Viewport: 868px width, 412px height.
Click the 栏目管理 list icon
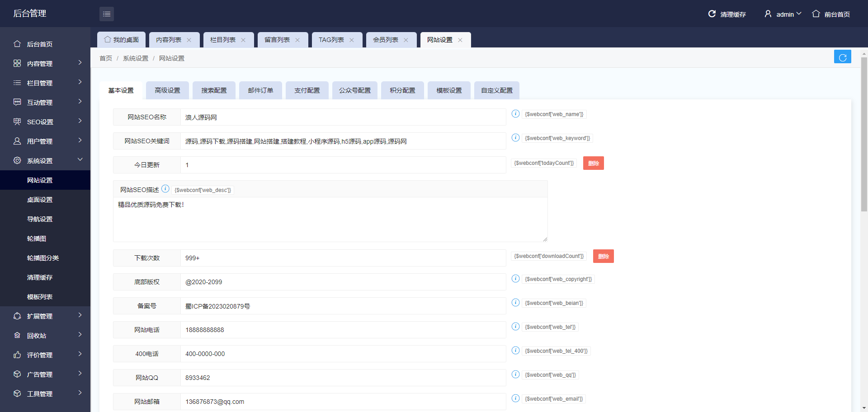click(x=17, y=83)
